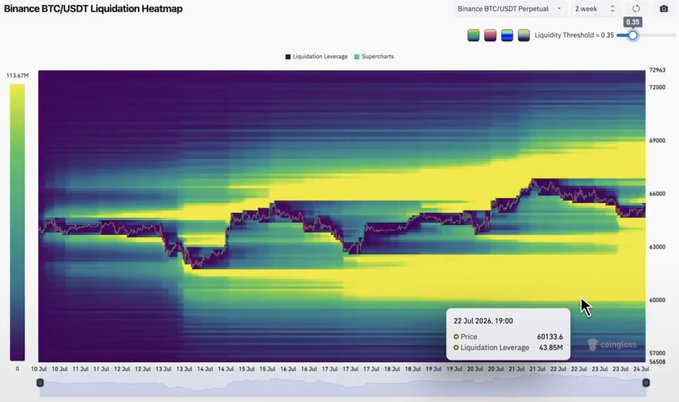679x402 pixels.
Task: Refresh the heatmap with the reload icon
Action: (x=636, y=9)
